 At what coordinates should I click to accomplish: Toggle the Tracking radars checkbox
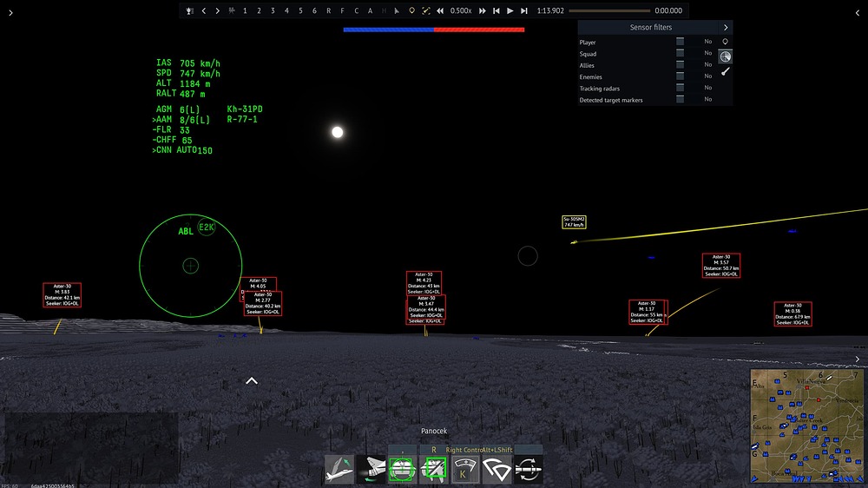point(680,88)
